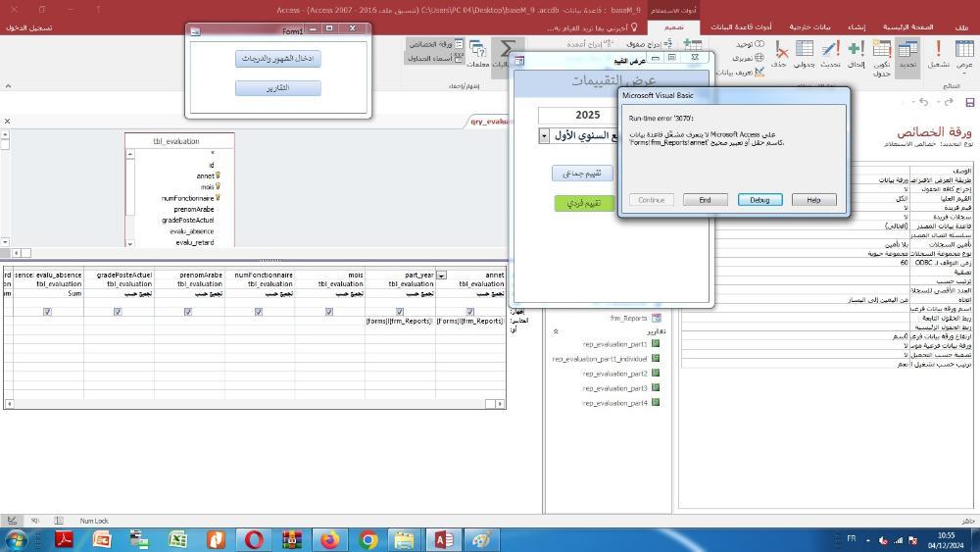Toggle the Property Sheet (ورقة الخصائص) button
The width and height of the screenshot is (980, 552).
pos(436,44)
